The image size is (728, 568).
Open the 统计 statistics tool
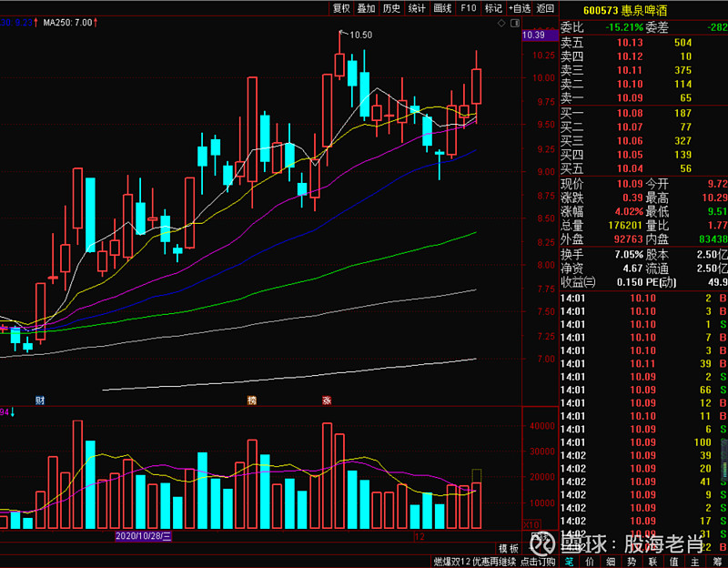tap(417, 8)
